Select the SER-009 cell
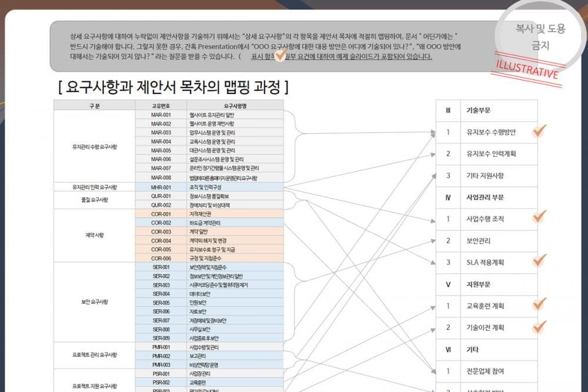This screenshot has height=392, width=588. (x=161, y=338)
